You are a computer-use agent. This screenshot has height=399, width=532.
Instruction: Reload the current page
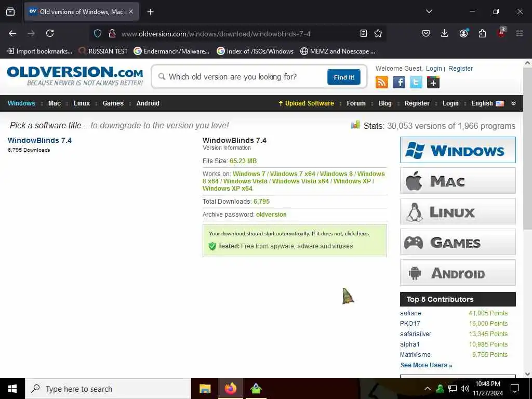pyautogui.click(x=50, y=33)
